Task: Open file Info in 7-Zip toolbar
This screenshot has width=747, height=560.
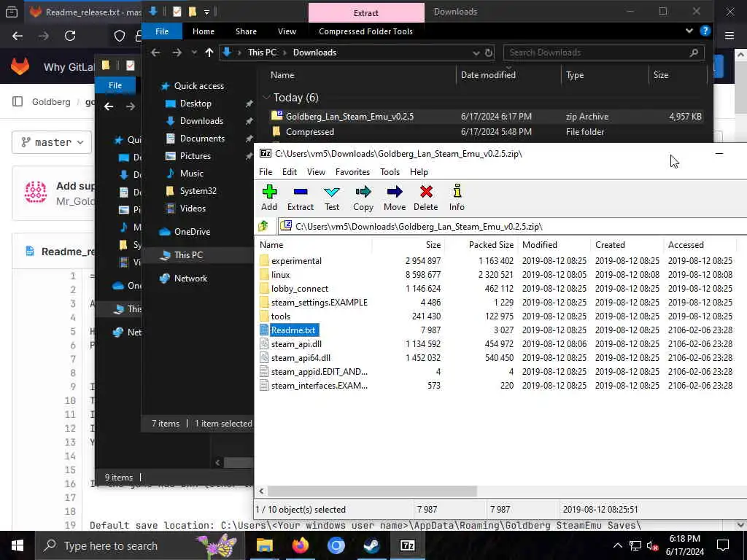Action: [457, 198]
